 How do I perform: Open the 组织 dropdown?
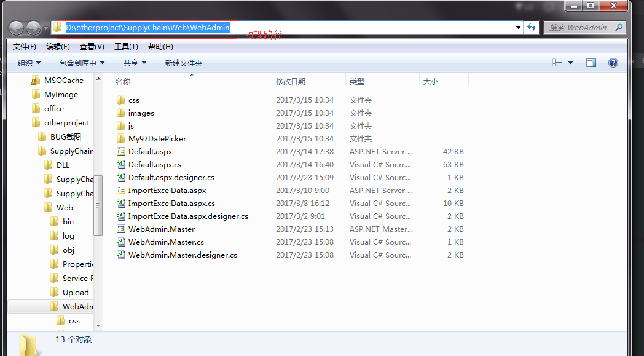coord(29,63)
